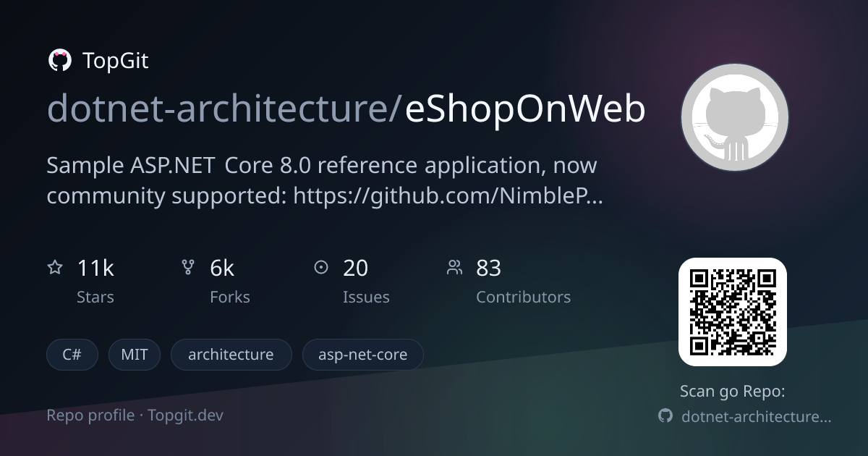The image size is (868, 456).
Task: Click the 83 contributors count
Action: [488, 268]
